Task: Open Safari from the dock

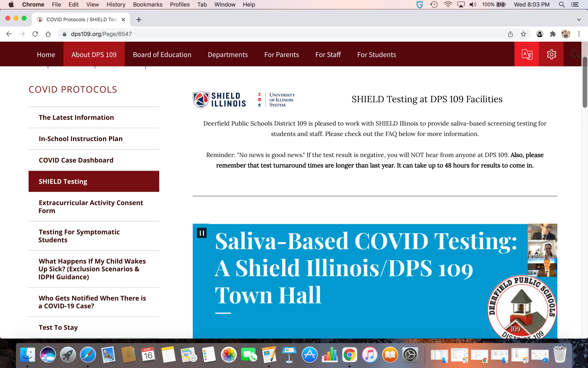Action: tap(88, 355)
